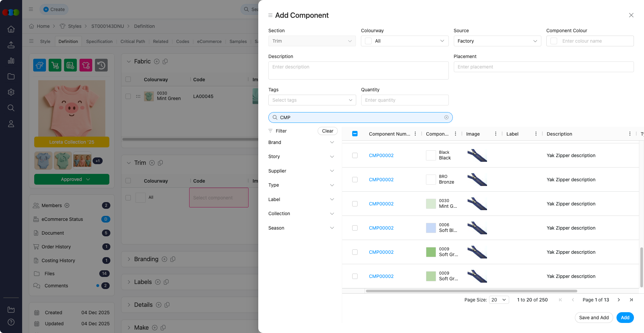Check the checkbox for the Black Yak Zipper row
Screen dimensions: 644x333
point(355,155)
